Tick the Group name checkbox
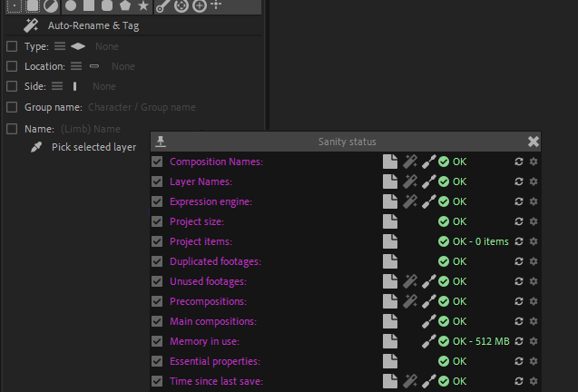Image resolution: width=578 pixels, height=392 pixels. [12, 107]
